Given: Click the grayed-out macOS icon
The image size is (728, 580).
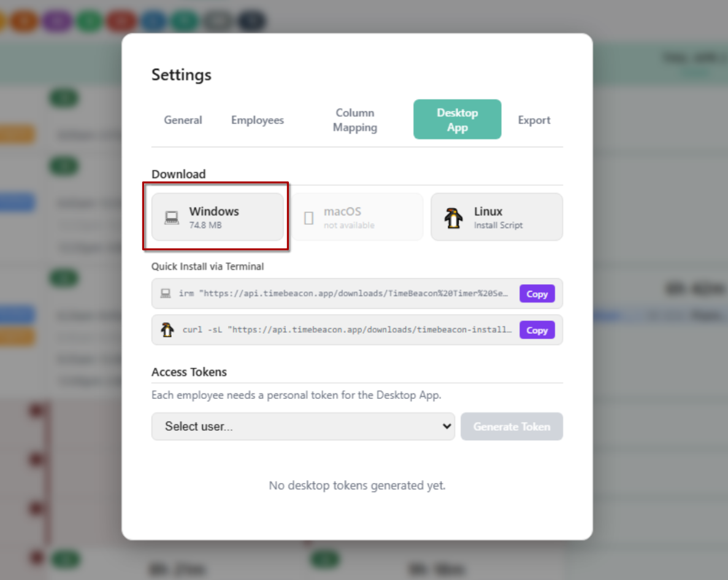Looking at the screenshot, I should 309,217.
